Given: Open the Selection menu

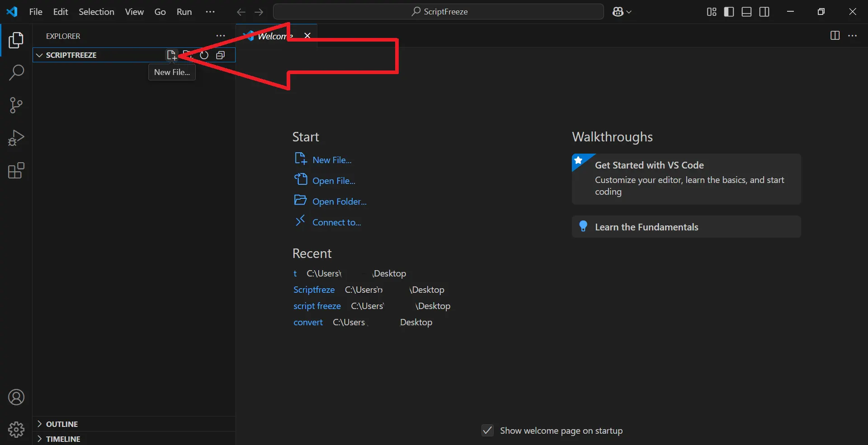Looking at the screenshot, I should (96, 12).
